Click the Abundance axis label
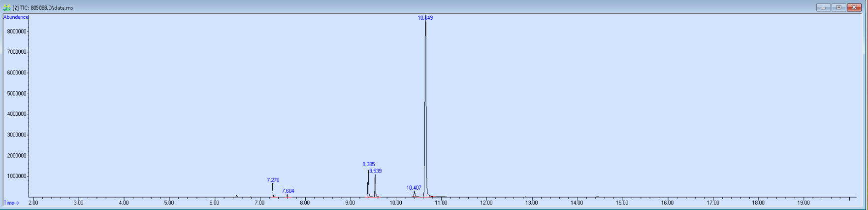Screen dimensions: 868x210 [x=16, y=17]
